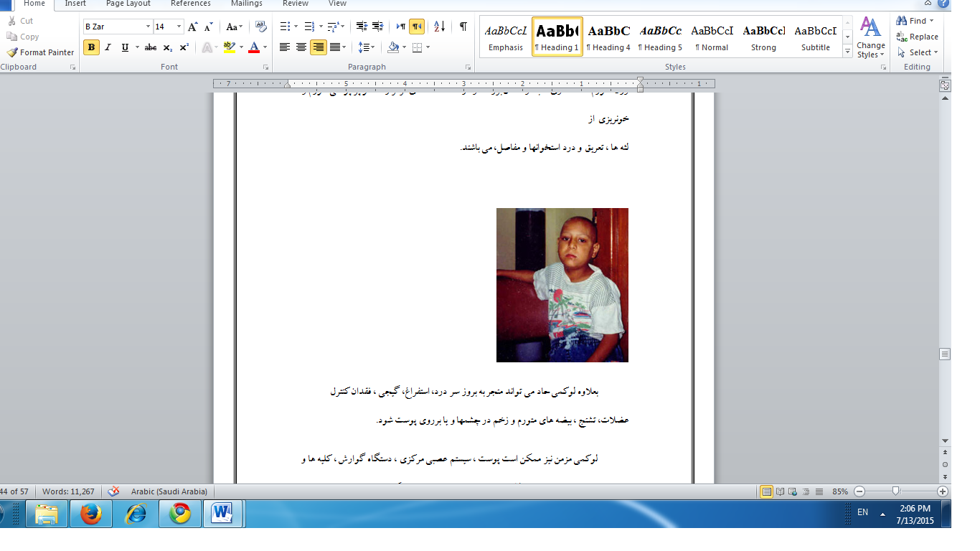
Task: Apply the yellow text highlight color
Action: coord(229,47)
